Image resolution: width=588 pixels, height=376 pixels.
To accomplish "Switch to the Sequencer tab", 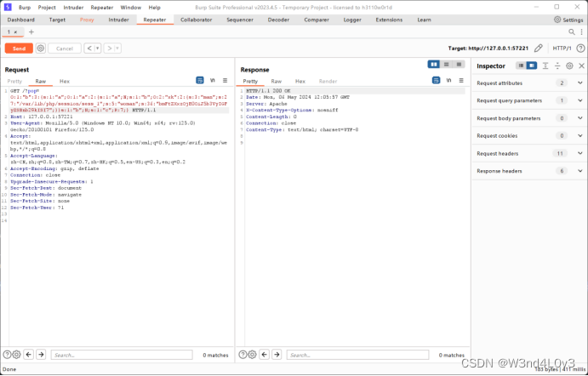I will (x=240, y=20).
